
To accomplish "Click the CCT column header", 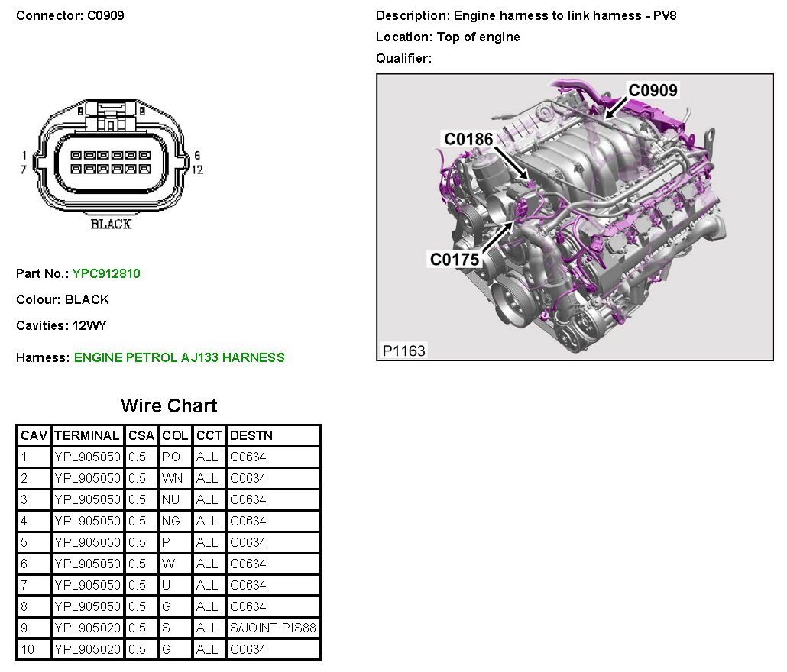I will tap(209, 436).
